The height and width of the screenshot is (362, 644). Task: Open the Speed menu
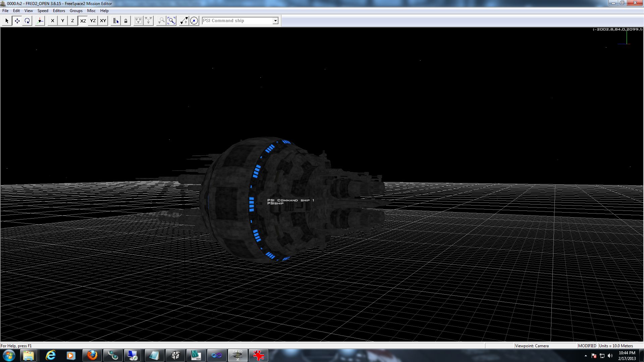tap(43, 11)
